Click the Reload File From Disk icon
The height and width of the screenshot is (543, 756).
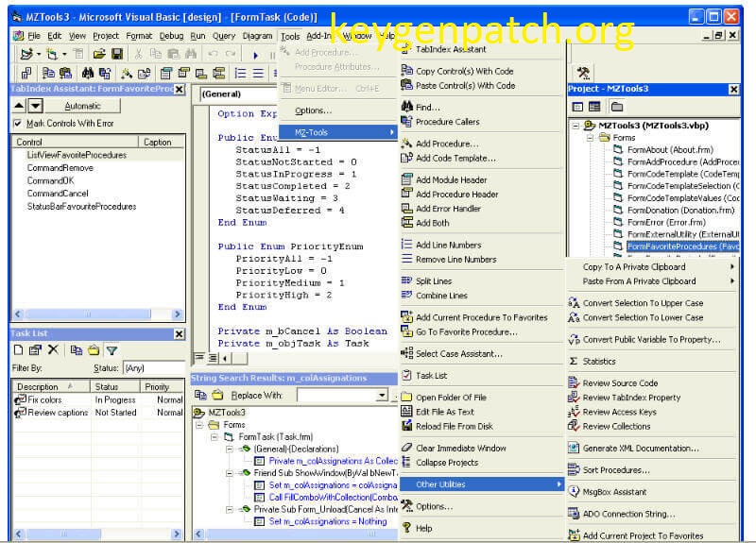coord(407,426)
